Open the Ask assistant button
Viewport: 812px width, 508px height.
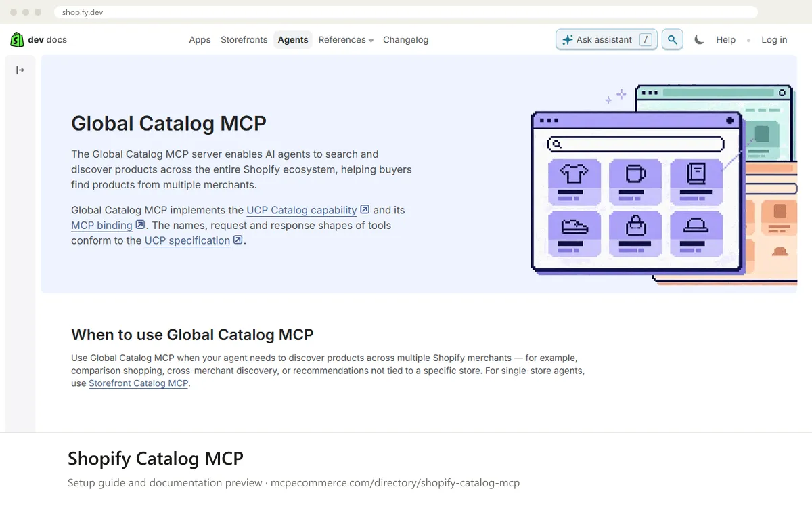point(606,40)
